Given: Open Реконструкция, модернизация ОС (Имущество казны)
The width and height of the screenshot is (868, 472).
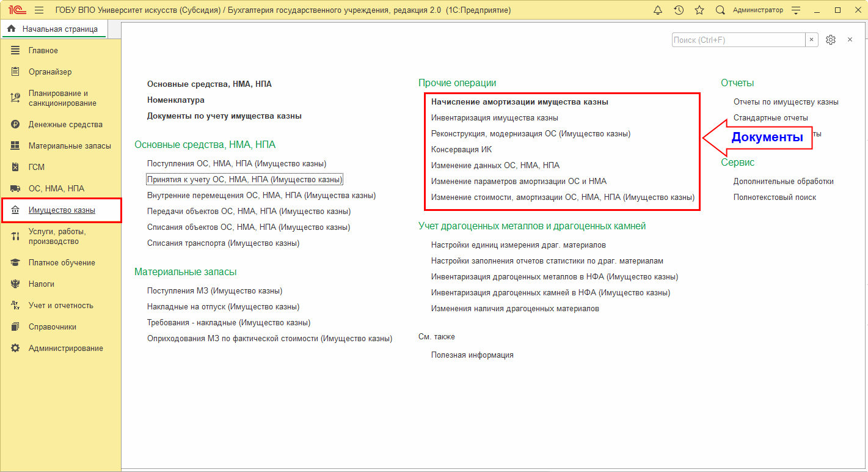Looking at the screenshot, I should coord(531,134).
